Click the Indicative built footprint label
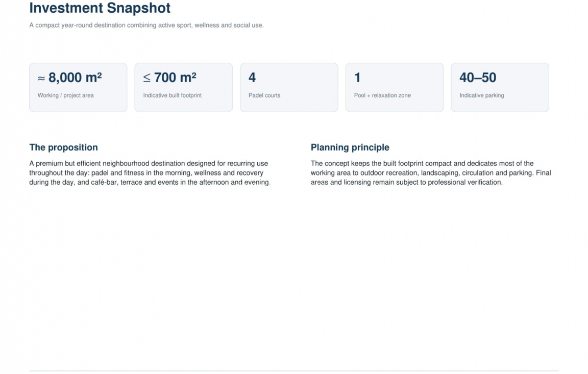 point(172,95)
